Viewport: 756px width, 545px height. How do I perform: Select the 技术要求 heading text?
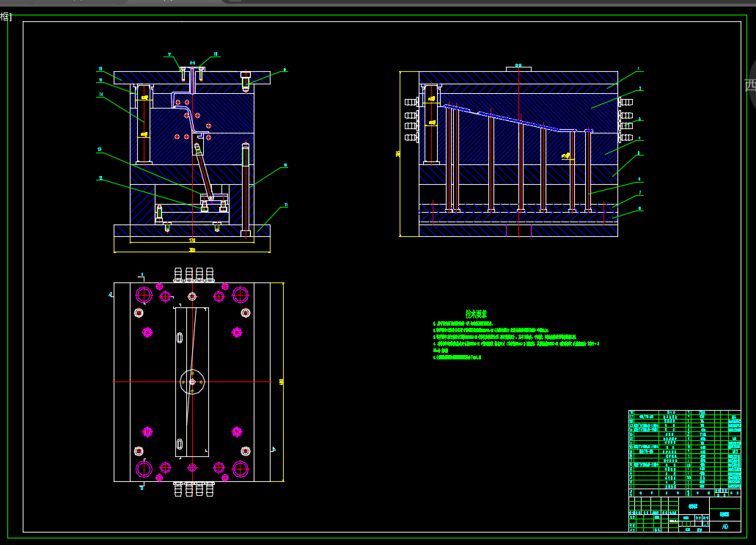pos(476,314)
